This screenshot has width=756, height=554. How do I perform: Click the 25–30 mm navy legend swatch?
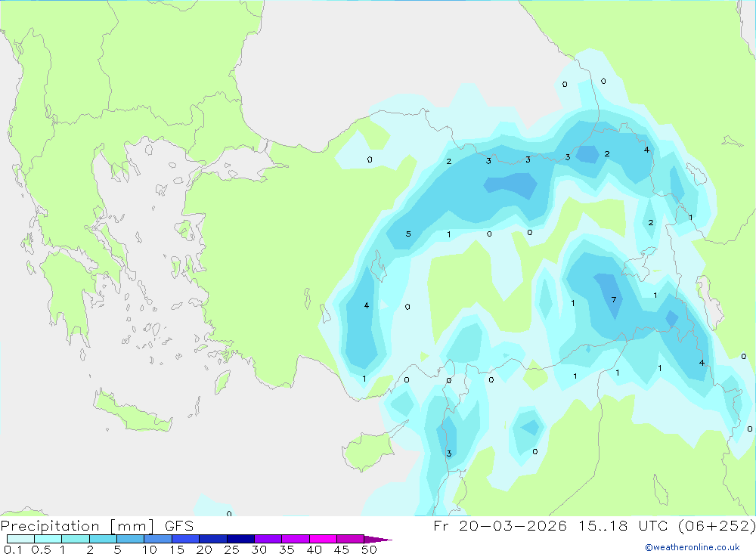click(x=240, y=539)
